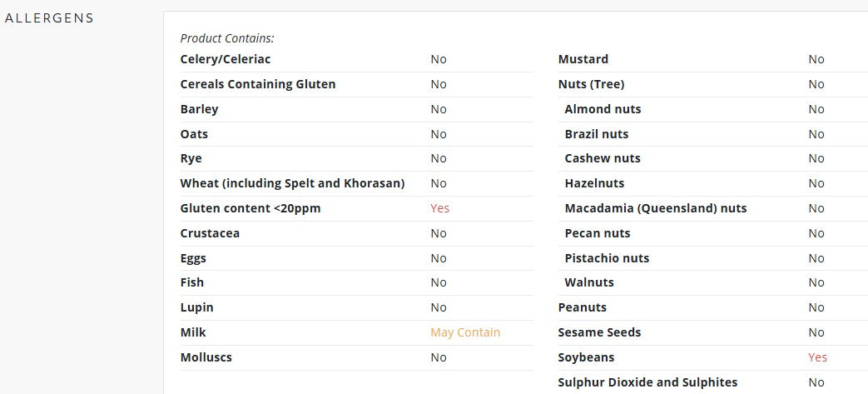Click the 'No' value next to Peanuts
This screenshot has height=394, width=868.
pyautogui.click(x=816, y=307)
